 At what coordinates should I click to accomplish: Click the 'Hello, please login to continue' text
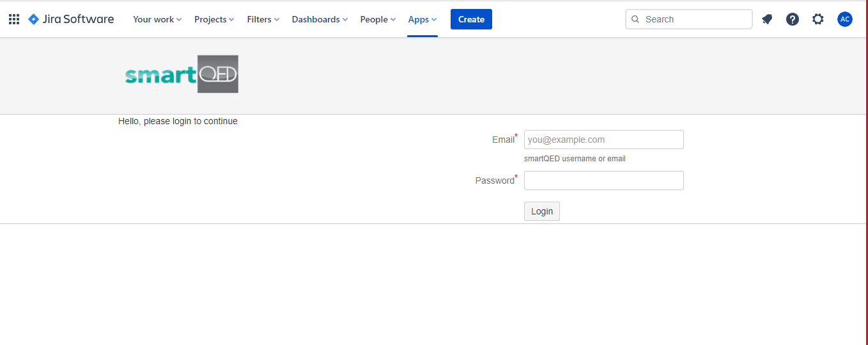coord(178,121)
